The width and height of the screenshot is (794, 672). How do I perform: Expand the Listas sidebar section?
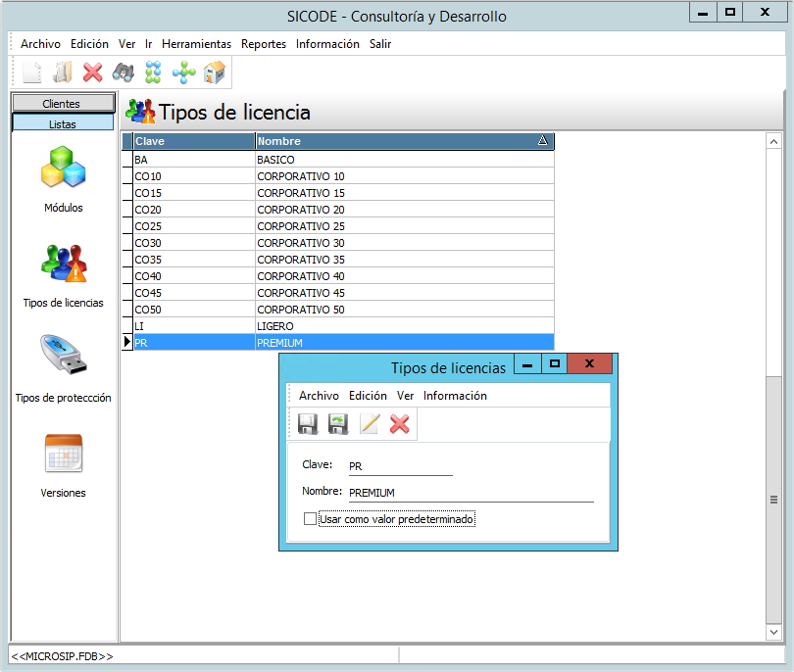pyautogui.click(x=63, y=123)
